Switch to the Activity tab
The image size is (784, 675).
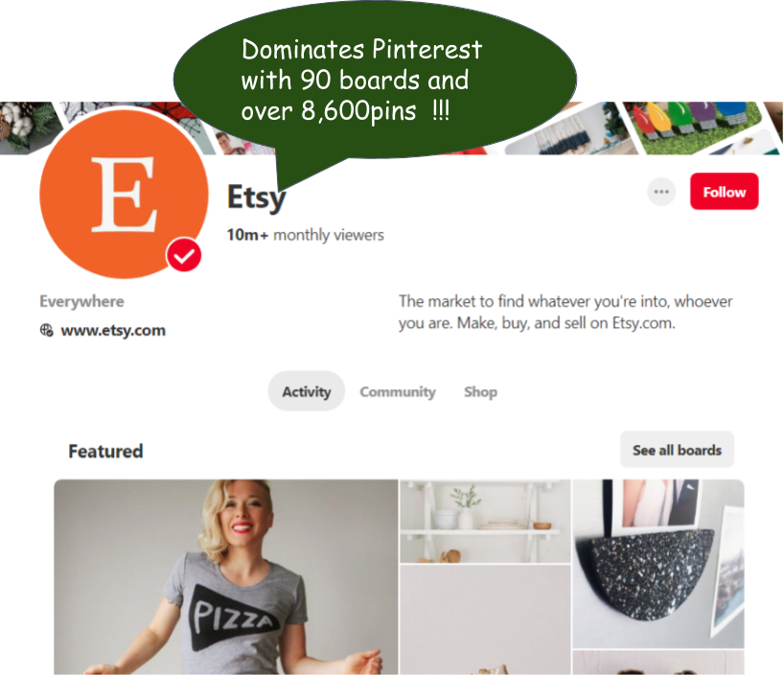point(307,391)
